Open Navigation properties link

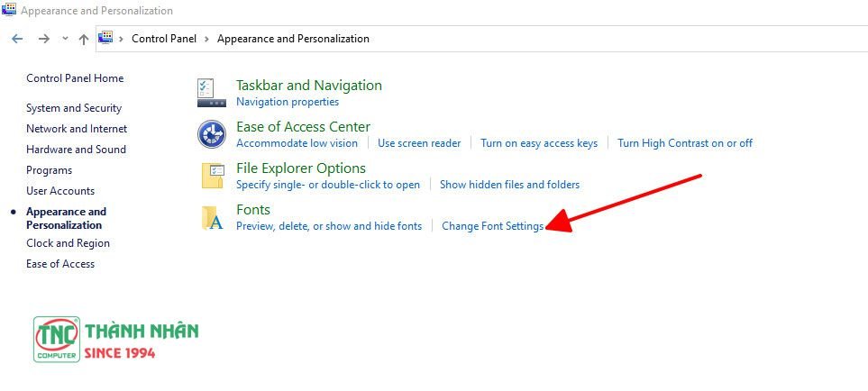point(288,102)
